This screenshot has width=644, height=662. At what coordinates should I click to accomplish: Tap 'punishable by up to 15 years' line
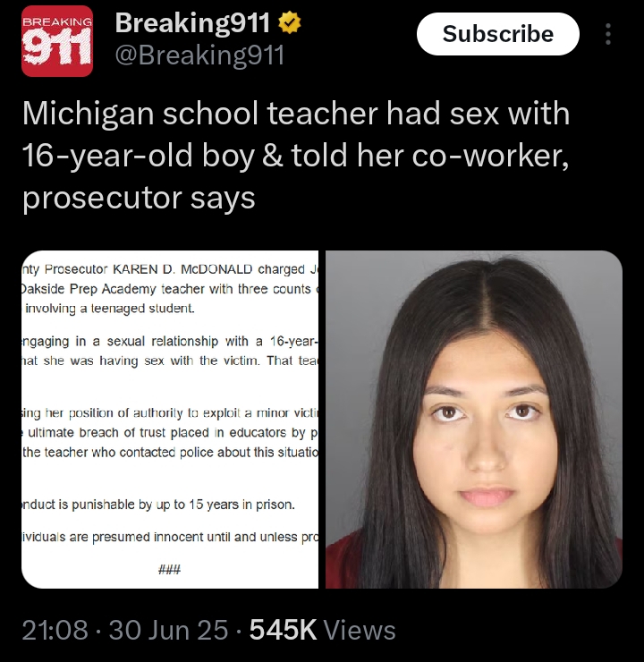pos(158,505)
